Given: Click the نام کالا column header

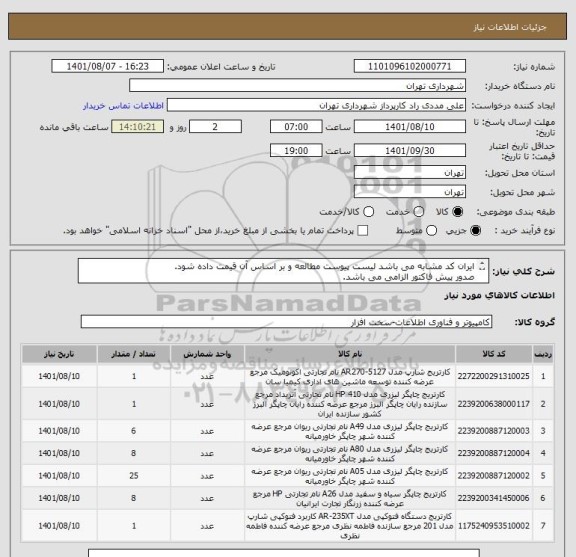Looking at the screenshot, I should (x=350, y=354).
